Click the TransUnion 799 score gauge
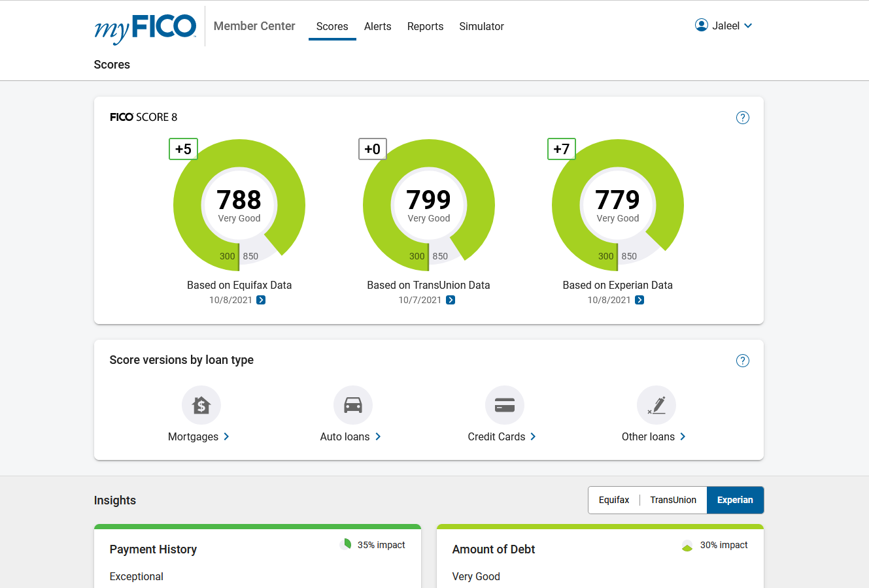Screen dimensions: 869x588 [x=429, y=205]
